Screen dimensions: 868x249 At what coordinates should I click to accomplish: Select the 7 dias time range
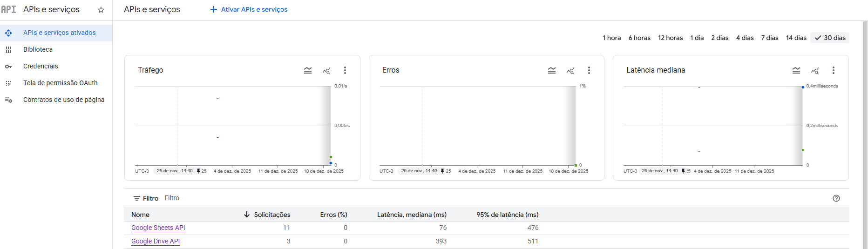(770, 38)
